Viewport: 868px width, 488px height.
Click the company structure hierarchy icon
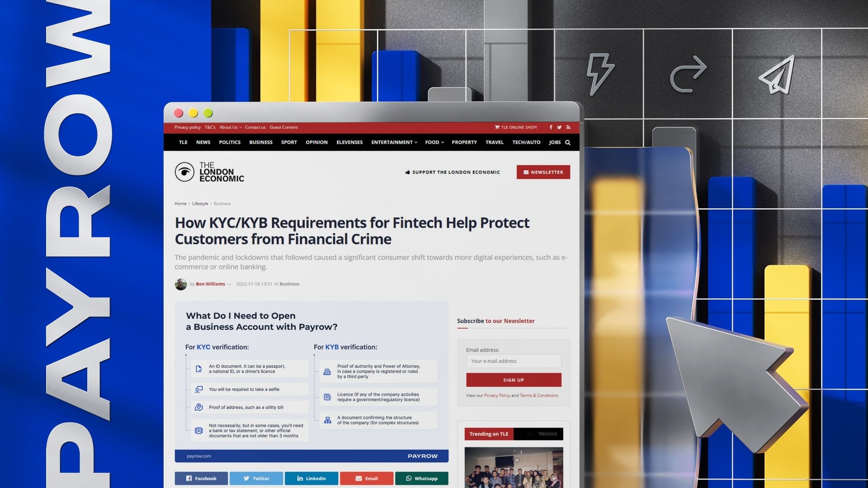[327, 420]
